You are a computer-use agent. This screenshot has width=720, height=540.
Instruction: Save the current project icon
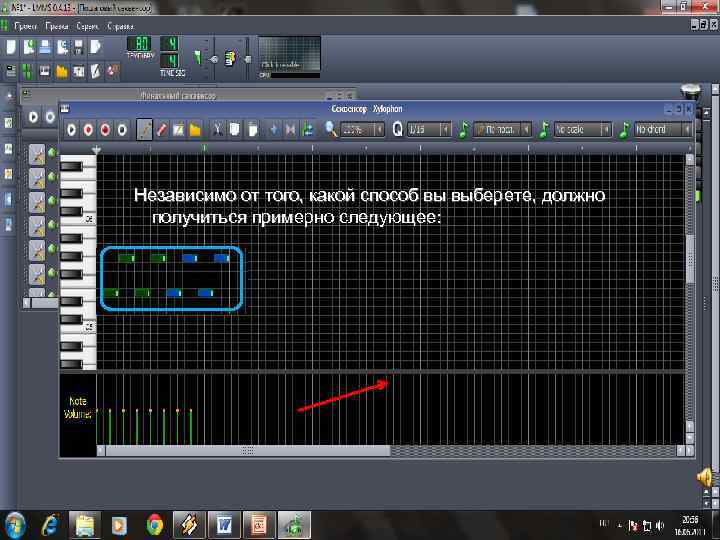[x=79, y=47]
